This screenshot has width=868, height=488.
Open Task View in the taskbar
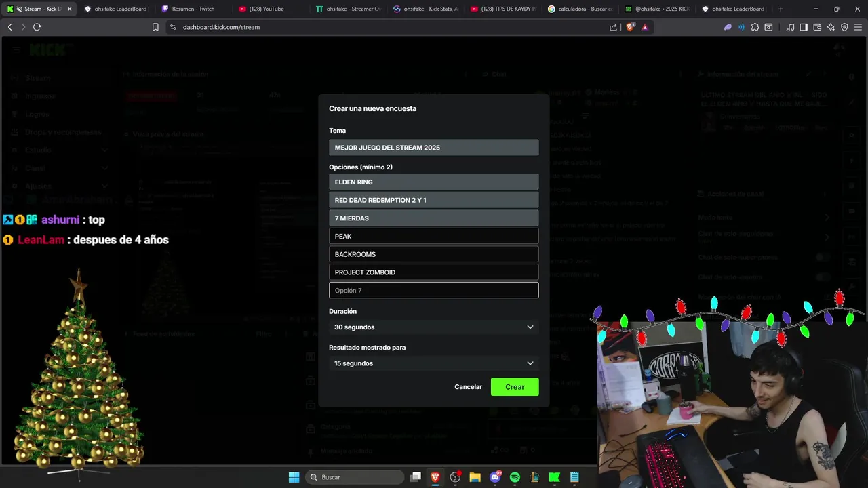[x=416, y=477]
